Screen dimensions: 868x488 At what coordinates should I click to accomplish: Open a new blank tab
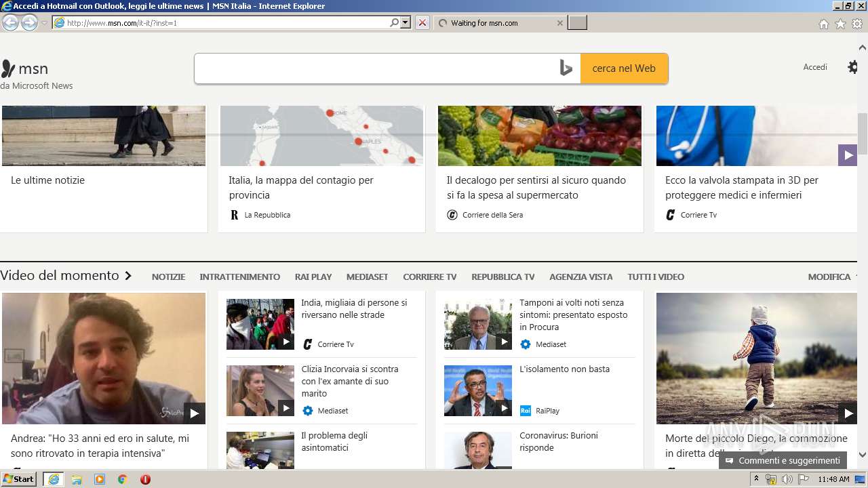[577, 22]
